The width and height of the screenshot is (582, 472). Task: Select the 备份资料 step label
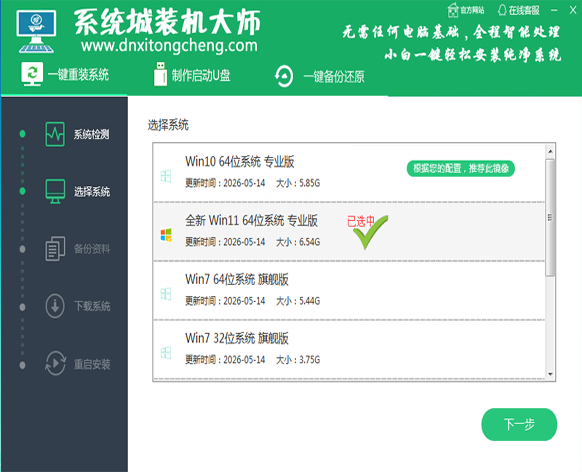92,249
